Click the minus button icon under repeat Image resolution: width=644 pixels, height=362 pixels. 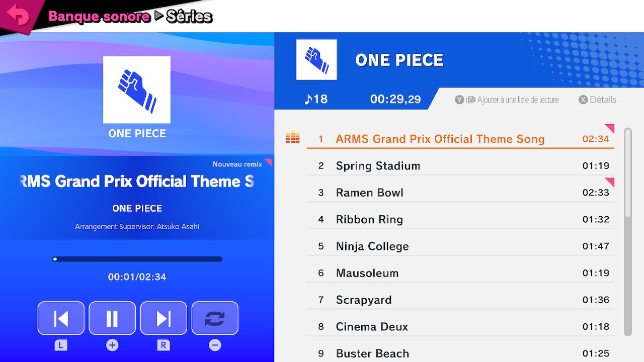pos(215,345)
